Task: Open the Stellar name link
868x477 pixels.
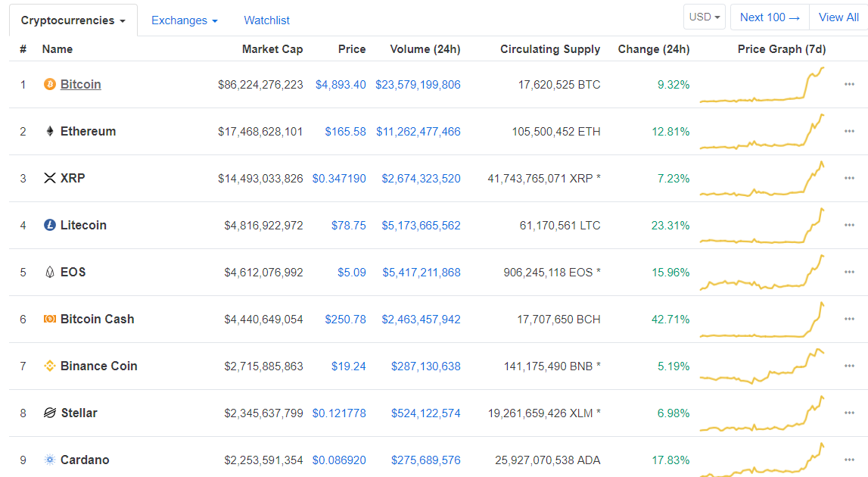Action: [79, 413]
